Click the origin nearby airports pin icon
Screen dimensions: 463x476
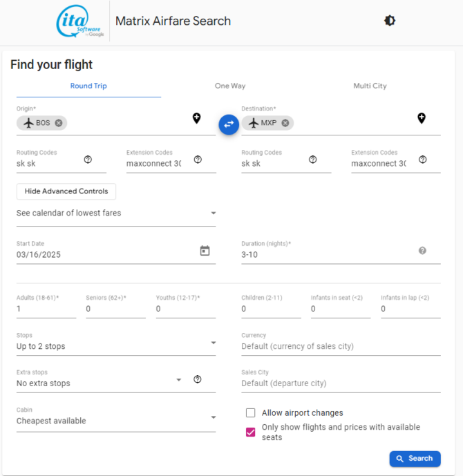[196, 118]
